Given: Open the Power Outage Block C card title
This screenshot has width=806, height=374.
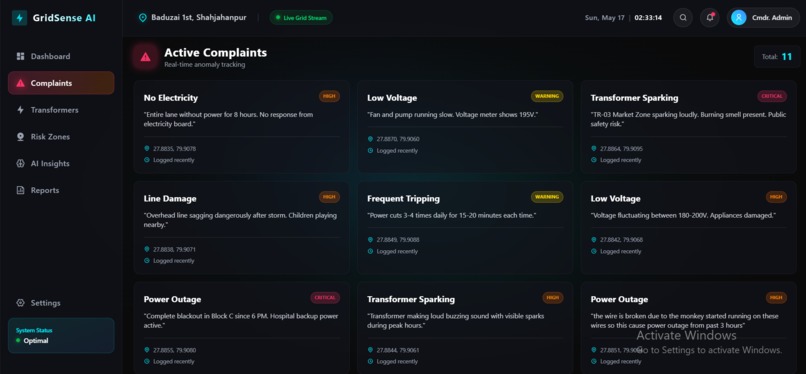Looking at the screenshot, I should pos(172,299).
